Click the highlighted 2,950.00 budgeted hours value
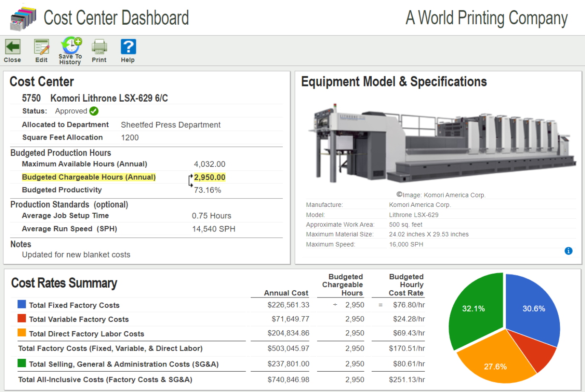 click(x=209, y=177)
